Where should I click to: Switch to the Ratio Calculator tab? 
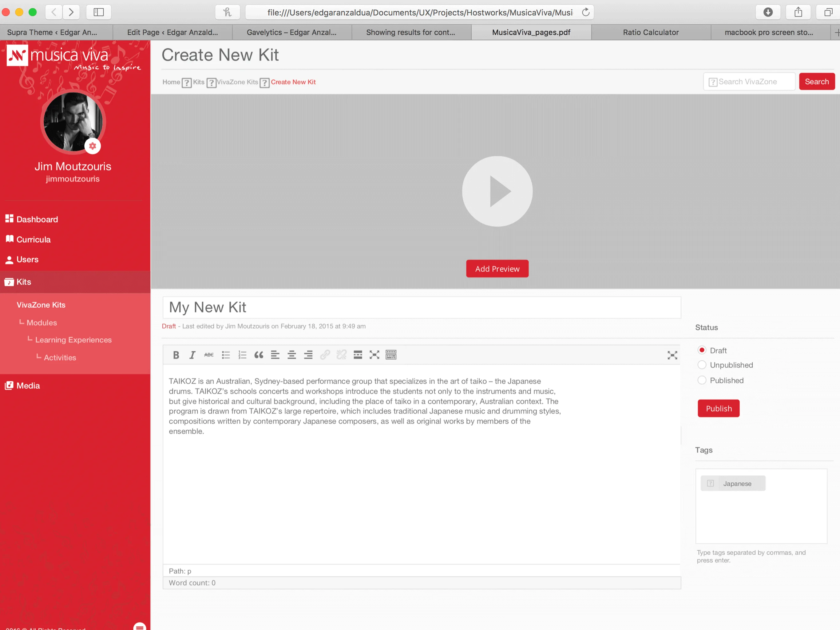click(x=651, y=32)
